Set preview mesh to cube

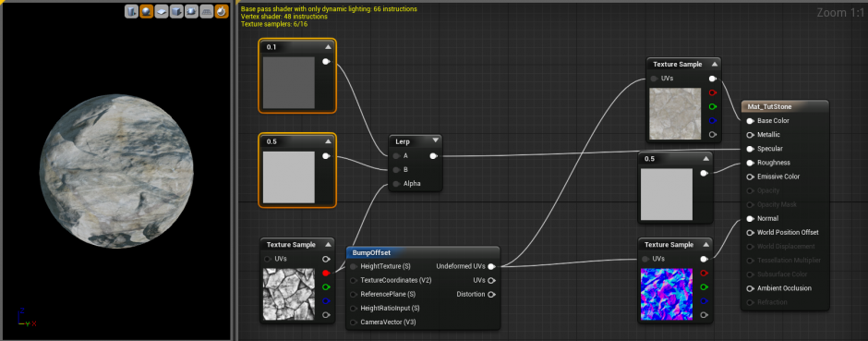[x=176, y=11]
